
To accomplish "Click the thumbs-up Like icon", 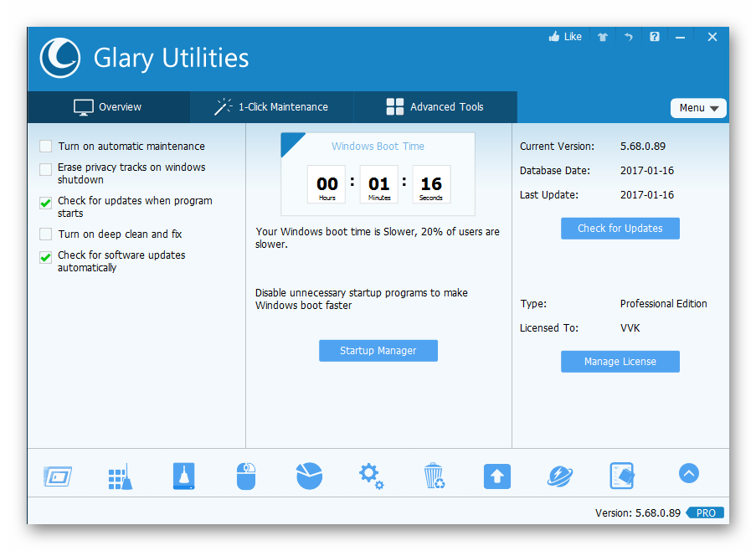I will click(x=554, y=37).
